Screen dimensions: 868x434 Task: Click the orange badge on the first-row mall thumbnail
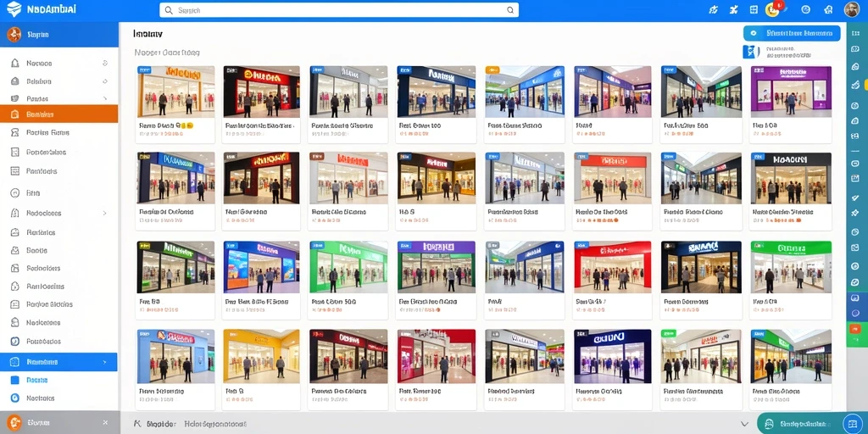[492, 70]
